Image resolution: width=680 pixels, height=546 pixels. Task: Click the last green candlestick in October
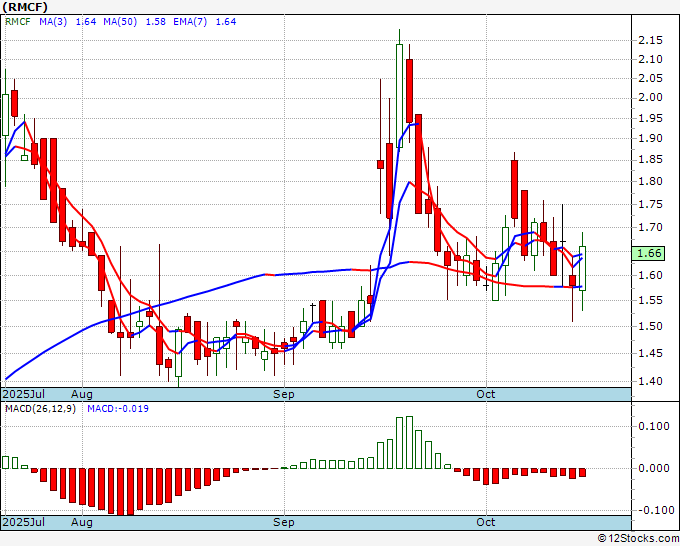click(x=583, y=268)
